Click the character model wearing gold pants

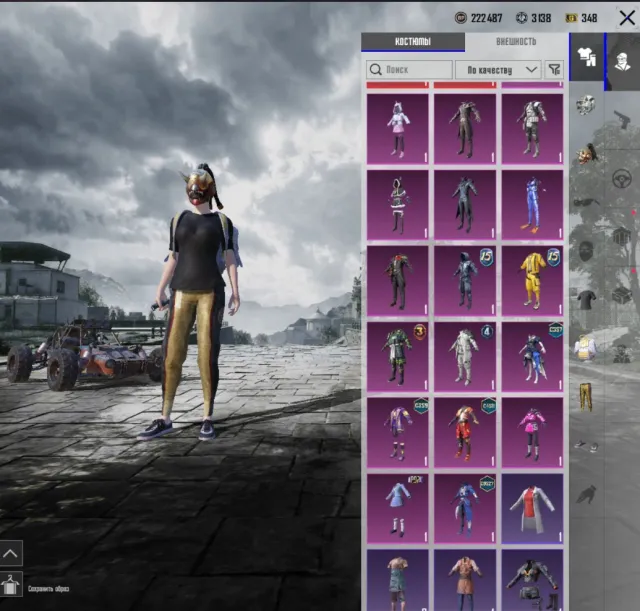click(196, 302)
